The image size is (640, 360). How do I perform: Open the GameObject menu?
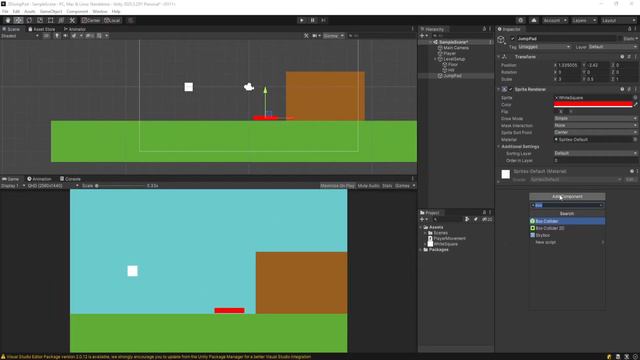[x=51, y=11]
